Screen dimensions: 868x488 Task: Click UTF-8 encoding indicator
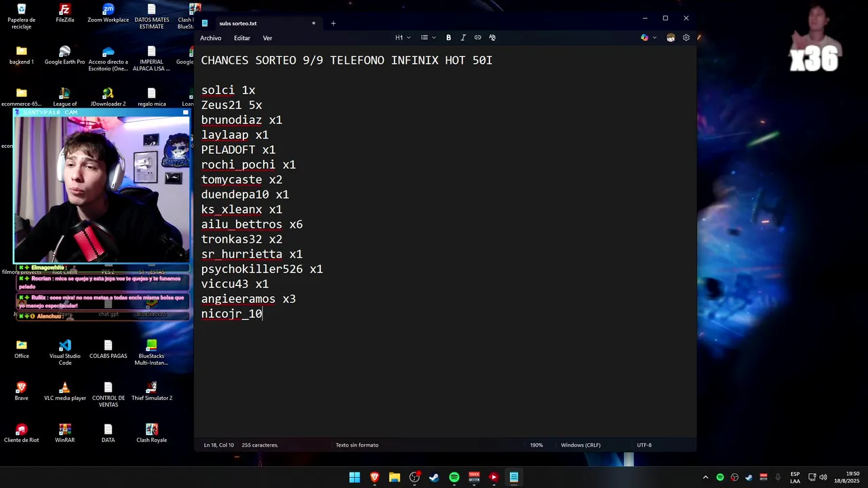644,445
